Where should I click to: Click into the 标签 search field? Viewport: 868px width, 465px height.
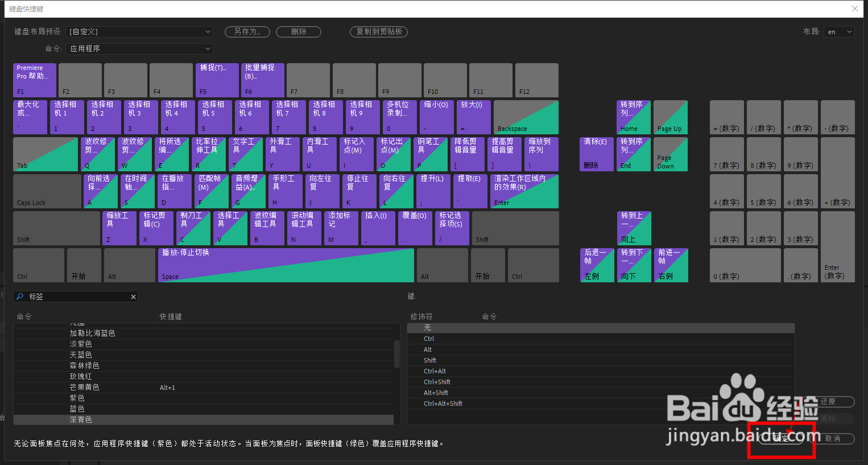coord(77,297)
